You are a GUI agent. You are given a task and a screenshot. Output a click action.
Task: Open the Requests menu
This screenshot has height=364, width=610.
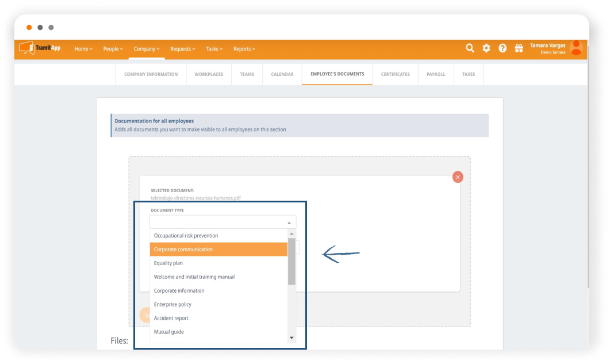[x=183, y=49]
